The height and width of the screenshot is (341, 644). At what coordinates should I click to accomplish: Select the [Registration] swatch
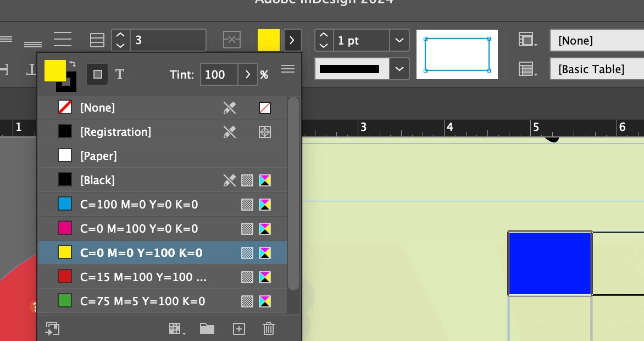click(162, 131)
